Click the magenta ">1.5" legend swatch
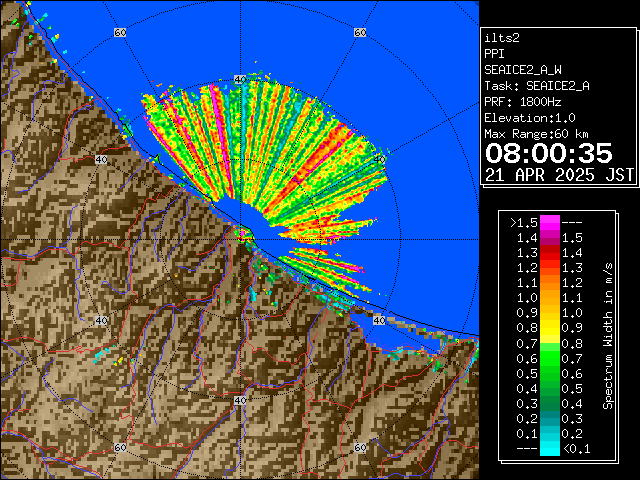The image size is (640, 480). tap(550, 222)
